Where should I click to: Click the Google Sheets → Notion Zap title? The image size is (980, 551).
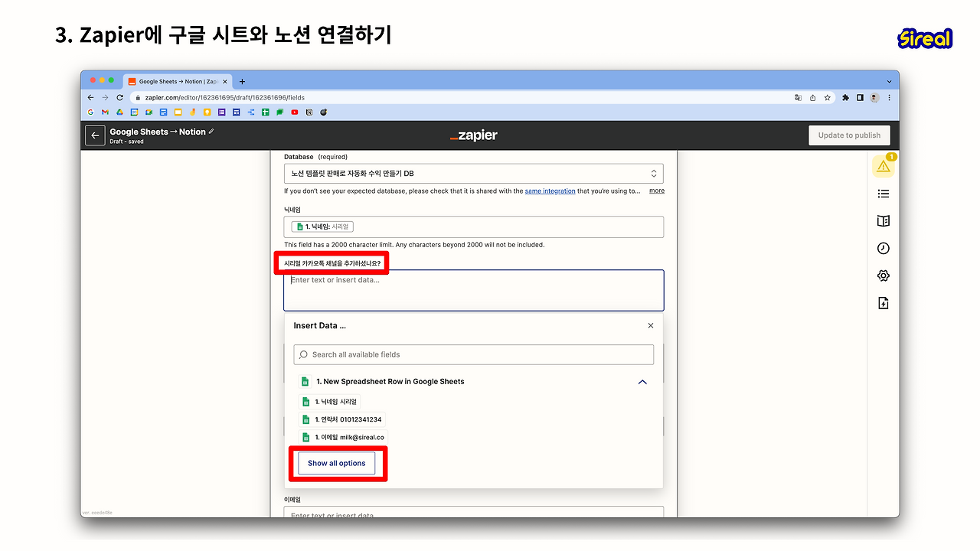click(158, 132)
